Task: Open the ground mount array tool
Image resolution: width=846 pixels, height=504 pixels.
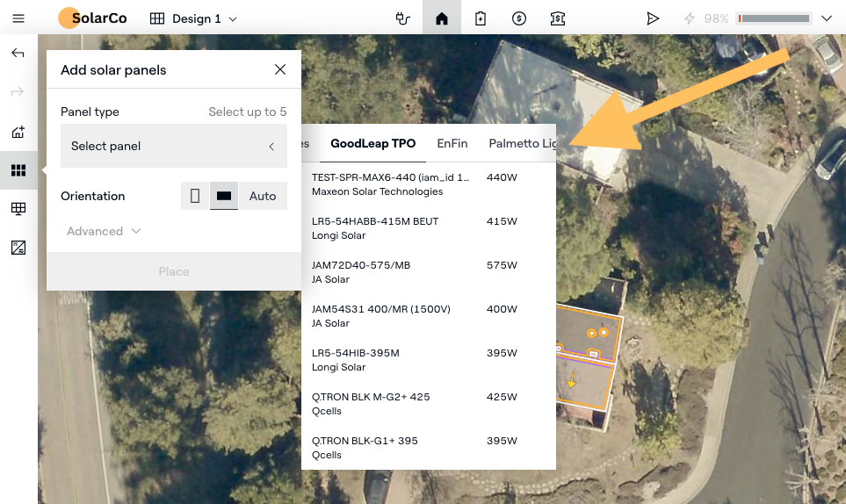Action: pyautogui.click(x=18, y=209)
